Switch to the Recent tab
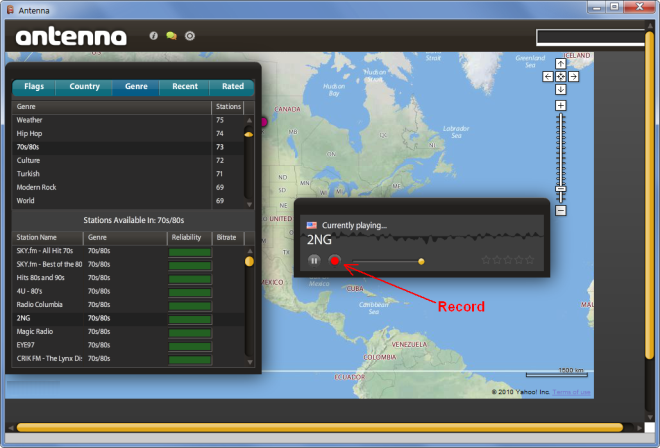This screenshot has width=660, height=448. click(185, 86)
